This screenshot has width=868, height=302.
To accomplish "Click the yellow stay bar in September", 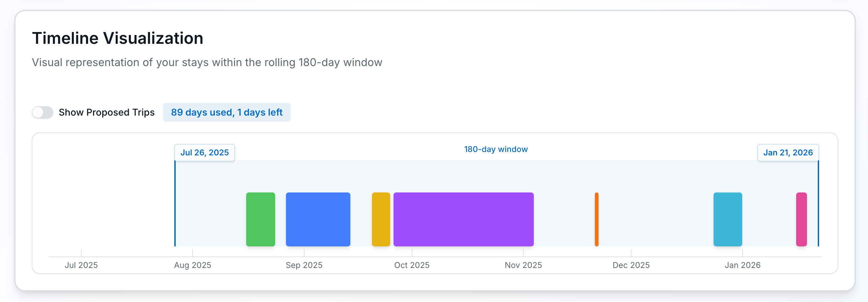I will pos(381,219).
